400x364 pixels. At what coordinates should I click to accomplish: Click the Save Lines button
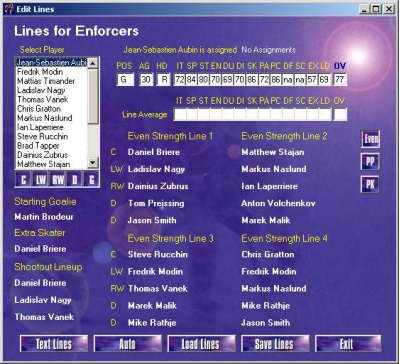click(x=275, y=344)
